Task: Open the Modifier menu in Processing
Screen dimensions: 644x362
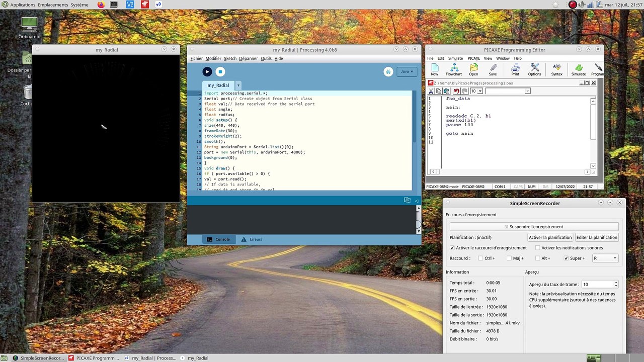Action: coord(213,58)
